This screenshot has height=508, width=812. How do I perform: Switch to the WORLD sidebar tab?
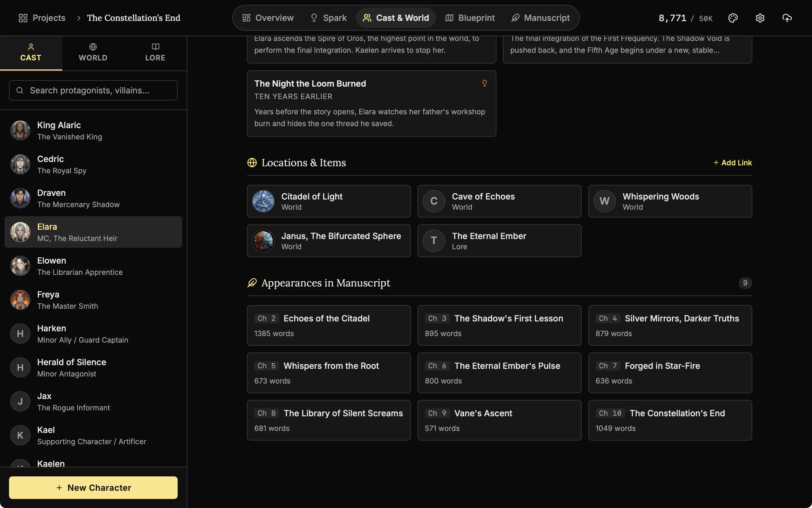tap(93, 53)
